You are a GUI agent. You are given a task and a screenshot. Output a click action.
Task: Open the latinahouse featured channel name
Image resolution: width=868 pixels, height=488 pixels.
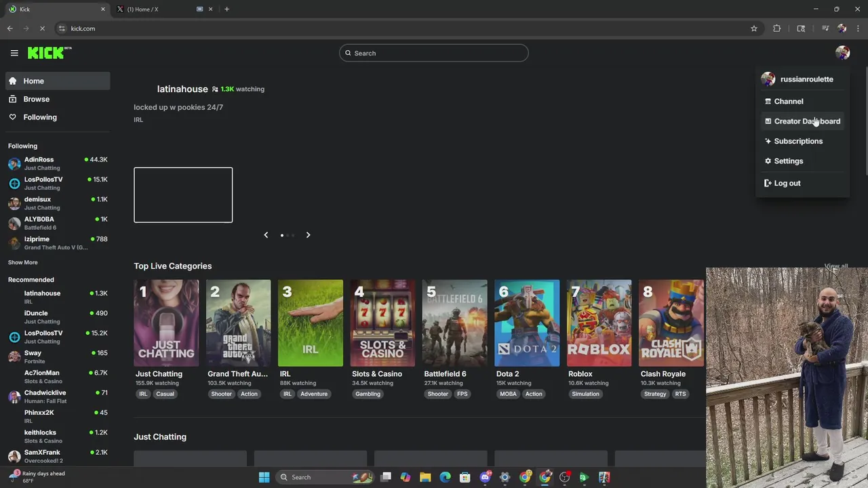pos(182,89)
